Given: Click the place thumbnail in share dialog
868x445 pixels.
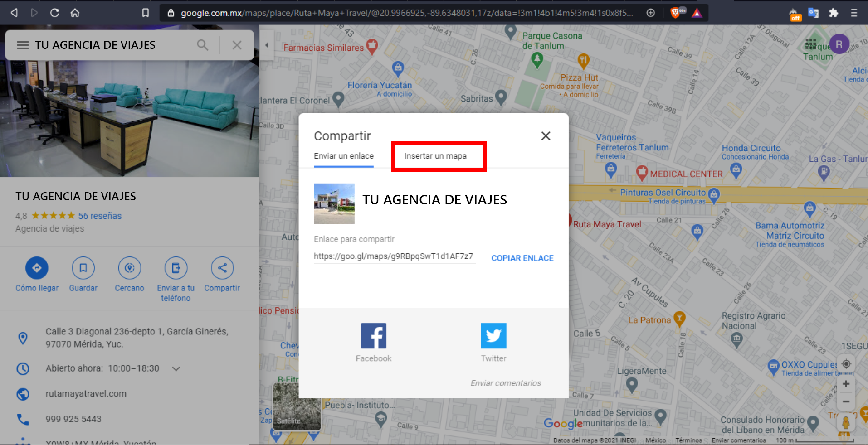Looking at the screenshot, I should [x=334, y=203].
